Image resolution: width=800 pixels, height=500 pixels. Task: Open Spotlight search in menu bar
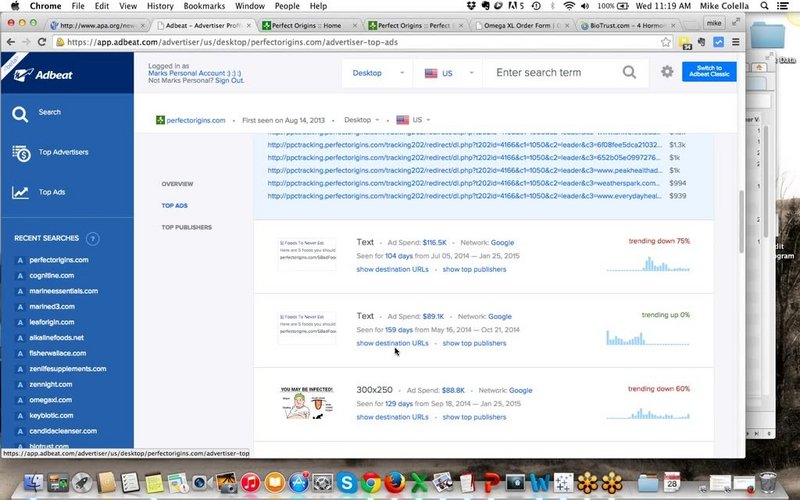coord(764,6)
